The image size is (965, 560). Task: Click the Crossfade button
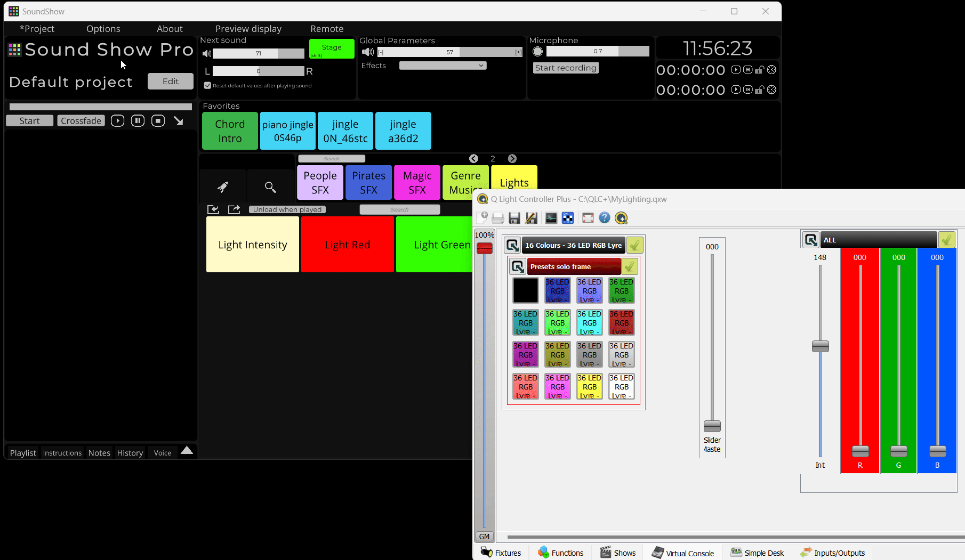(x=81, y=121)
